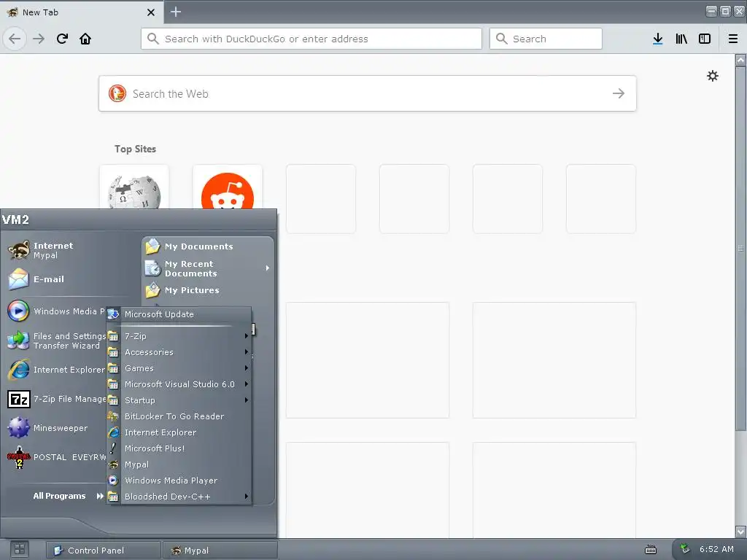The height and width of the screenshot is (560, 747).
Task: Open the Reddit top site tile
Action: (x=228, y=187)
